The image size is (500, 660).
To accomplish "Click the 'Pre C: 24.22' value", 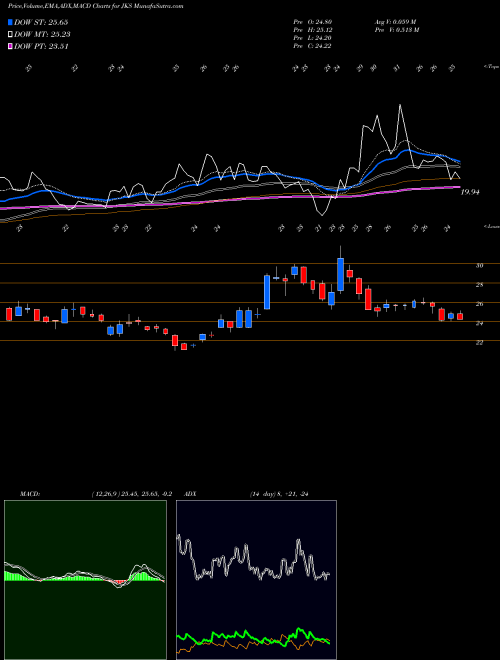I will click(x=313, y=46).
